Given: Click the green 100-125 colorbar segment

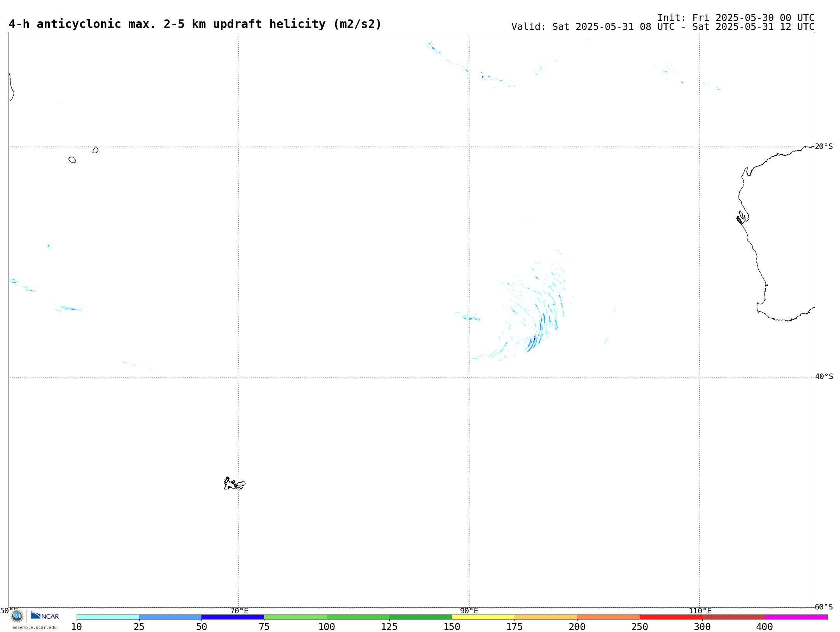Looking at the screenshot, I should (x=358, y=617).
